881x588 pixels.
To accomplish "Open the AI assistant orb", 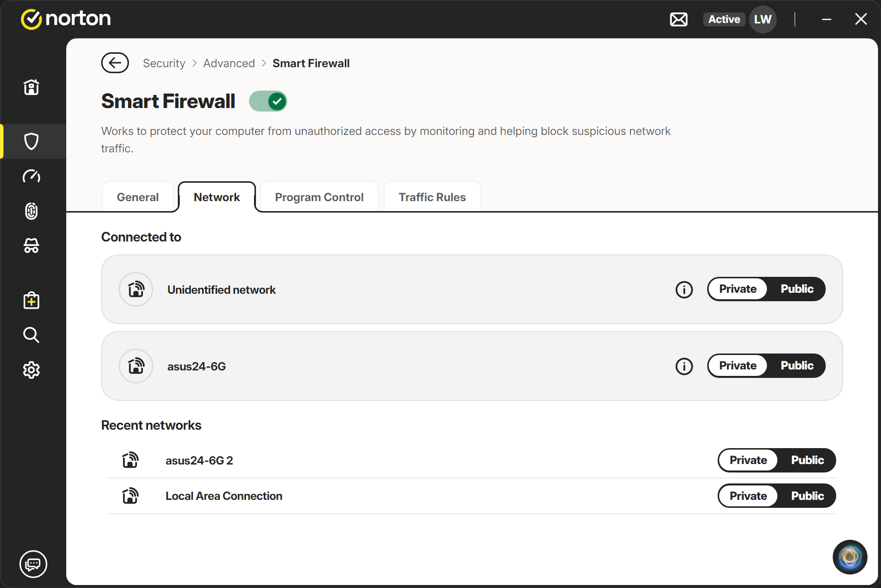I will coord(850,557).
